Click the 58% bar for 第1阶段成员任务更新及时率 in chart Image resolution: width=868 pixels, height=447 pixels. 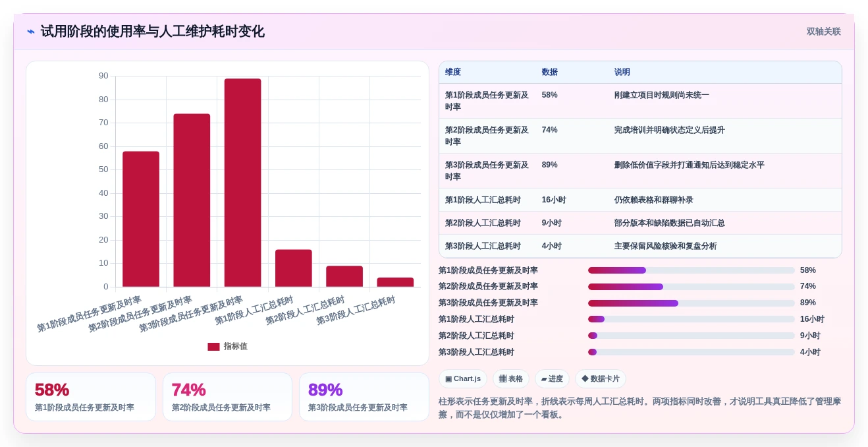(x=141, y=219)
